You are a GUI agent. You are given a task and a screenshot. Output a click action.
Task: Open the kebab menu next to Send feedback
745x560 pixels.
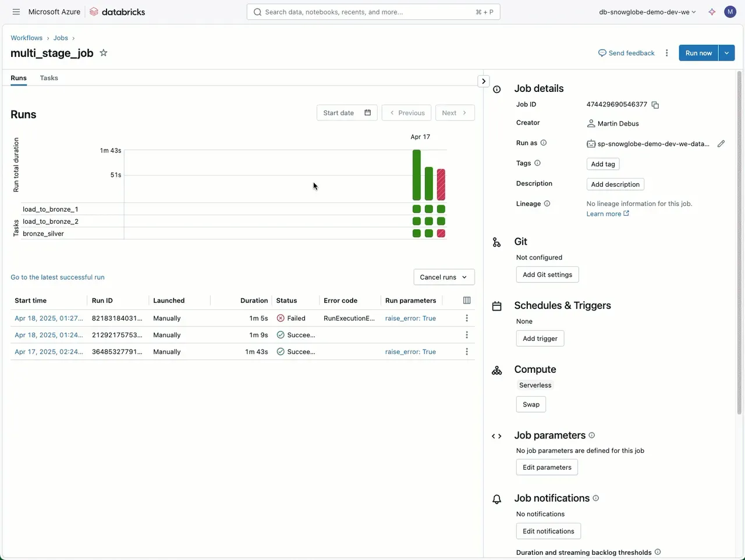[x=667, y=53]
